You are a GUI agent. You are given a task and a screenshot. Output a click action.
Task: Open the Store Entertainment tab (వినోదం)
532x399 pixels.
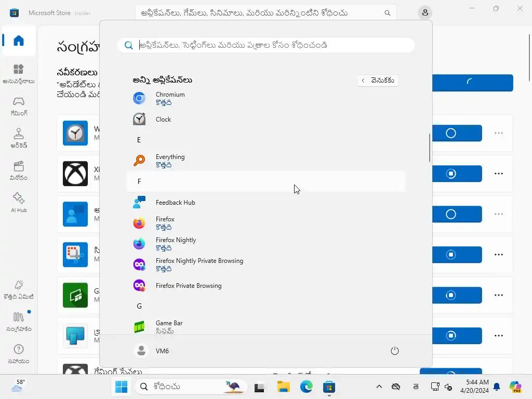tap(19, 170)
